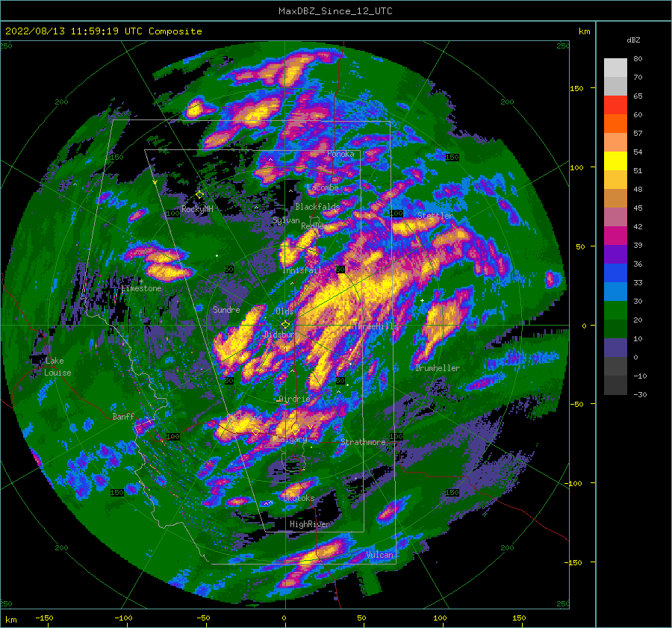The image size is (672, 628).
Task: Click the Didsbury city label
Action: click(279, 335)
